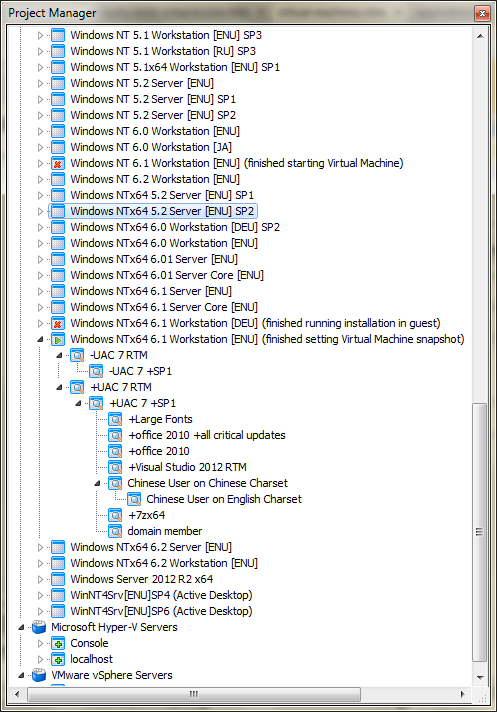
Task: Expand Windows NTx64 6.2 Server [ENU] node
Action: (x=40, y=547)
